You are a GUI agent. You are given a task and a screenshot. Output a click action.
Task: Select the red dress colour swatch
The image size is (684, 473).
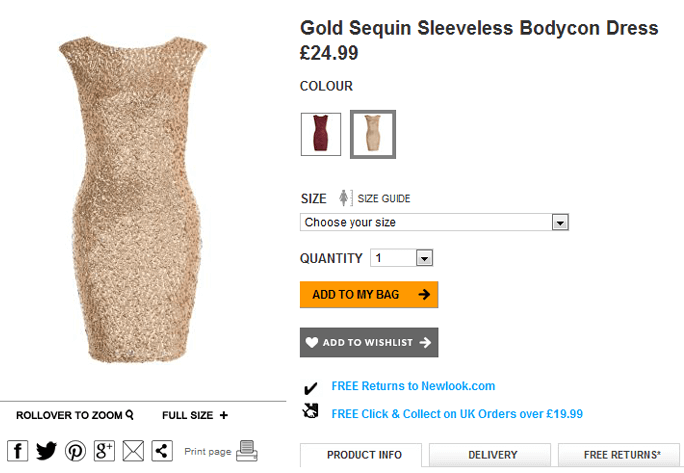[321, 134]
